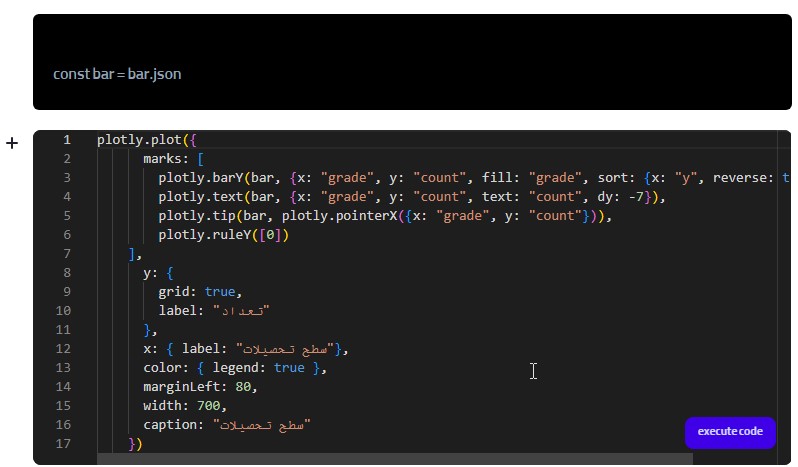Screen dimensions: 798x467
Task: Click 'sort:' on line 3
Action: click(617, 178)
